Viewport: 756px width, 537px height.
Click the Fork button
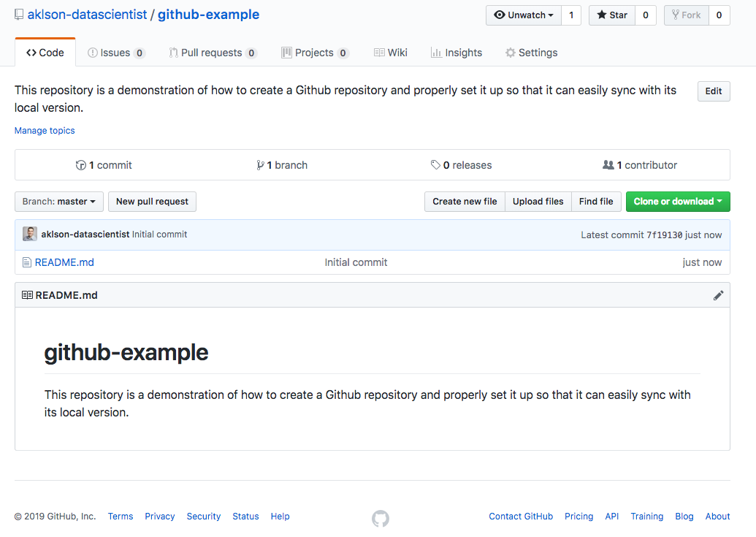click(686, 15)
